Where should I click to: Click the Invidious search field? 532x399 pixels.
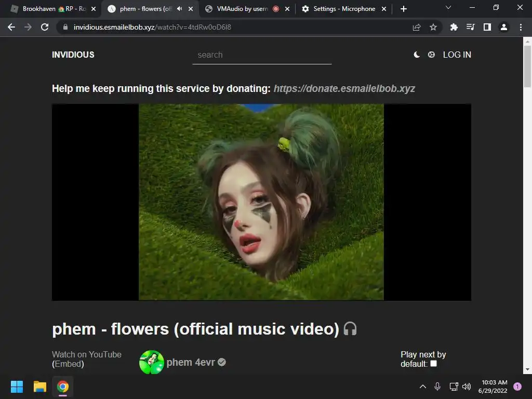point(262,55)
